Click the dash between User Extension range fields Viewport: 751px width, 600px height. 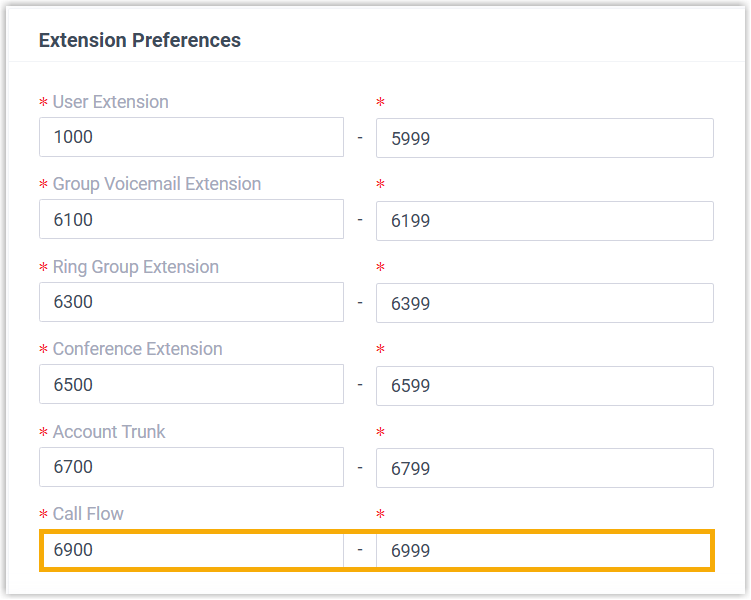[360, 138]
